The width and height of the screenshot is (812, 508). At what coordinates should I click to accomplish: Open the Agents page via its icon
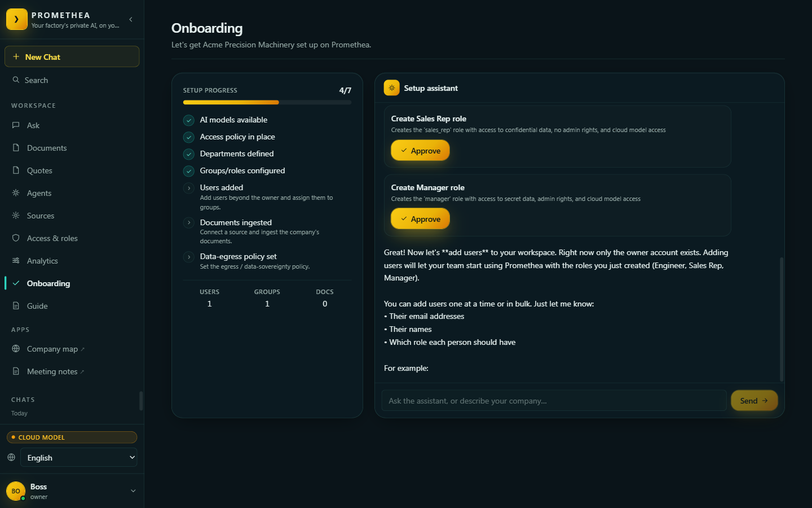coord(16,193)
